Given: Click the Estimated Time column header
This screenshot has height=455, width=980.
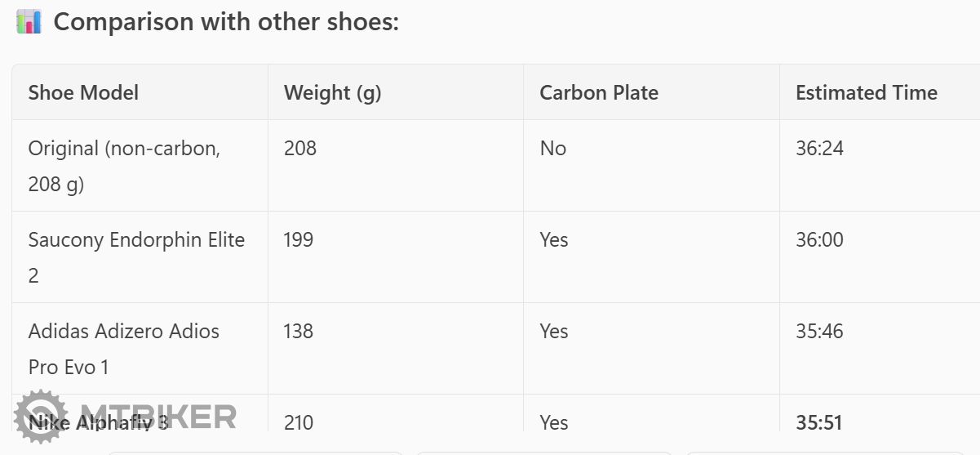Looking at the screenshot, I should [867, 93].
